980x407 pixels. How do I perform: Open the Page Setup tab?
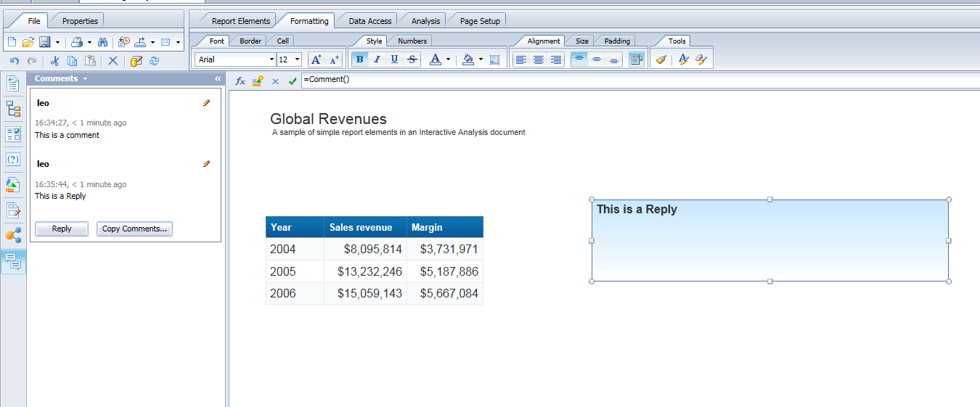[480, 21]
